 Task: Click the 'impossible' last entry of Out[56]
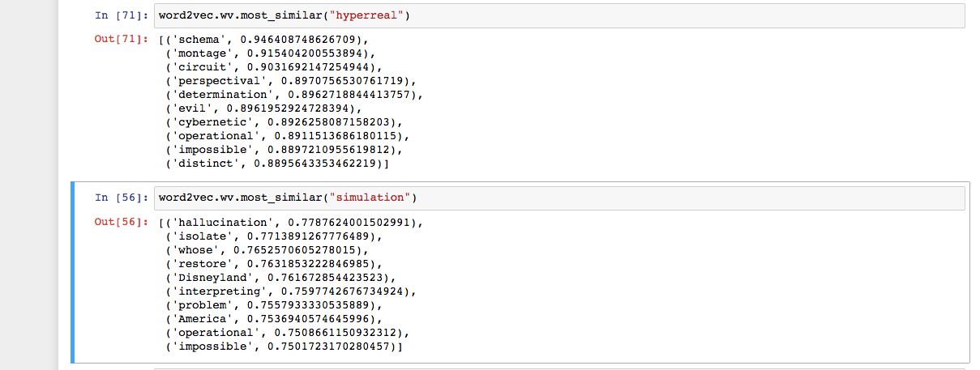click(283, 346)
